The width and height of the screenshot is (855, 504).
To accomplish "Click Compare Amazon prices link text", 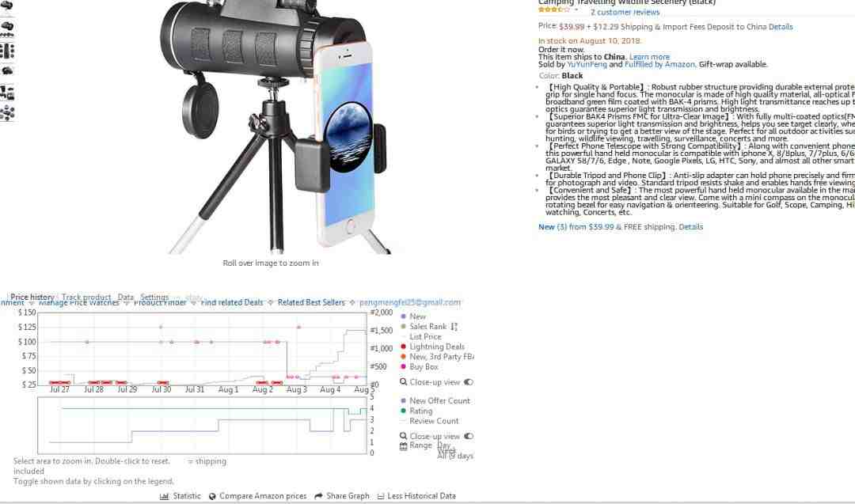I will pos(263,496).
